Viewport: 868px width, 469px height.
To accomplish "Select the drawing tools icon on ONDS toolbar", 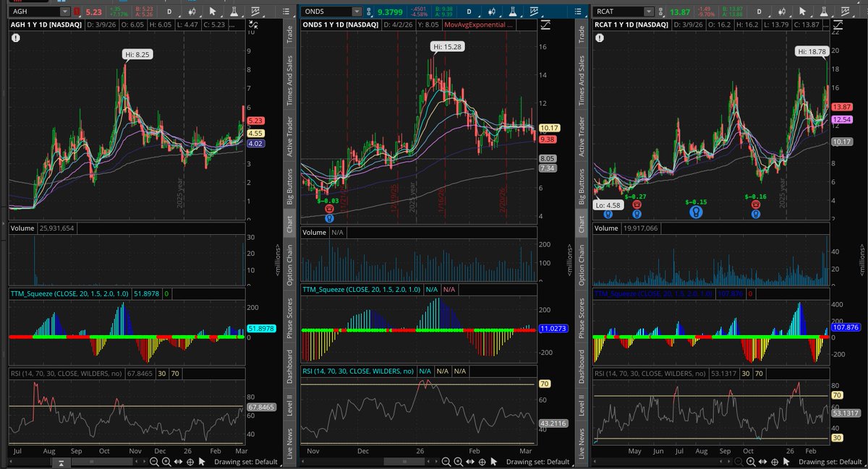I will point(534,11).
